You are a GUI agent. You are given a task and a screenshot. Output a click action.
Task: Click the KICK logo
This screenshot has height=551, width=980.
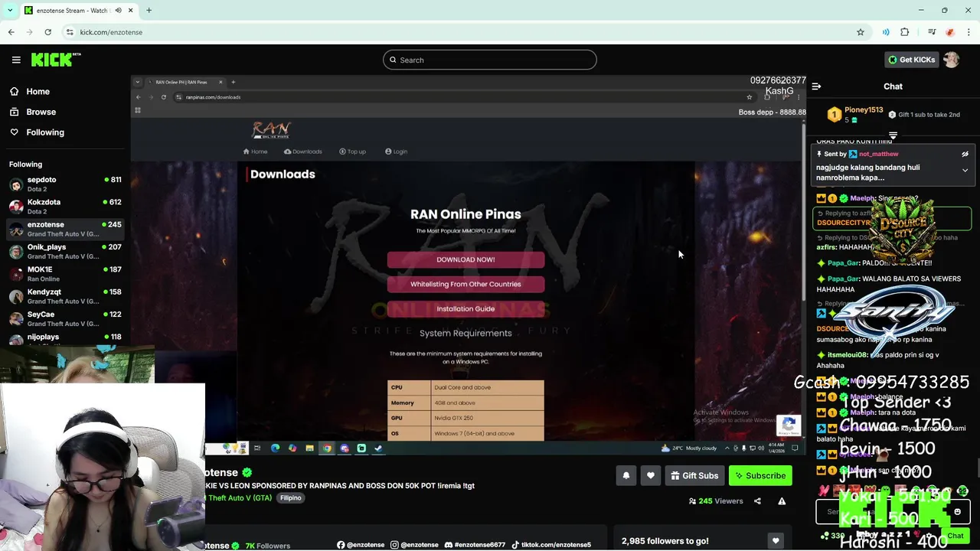55,60
